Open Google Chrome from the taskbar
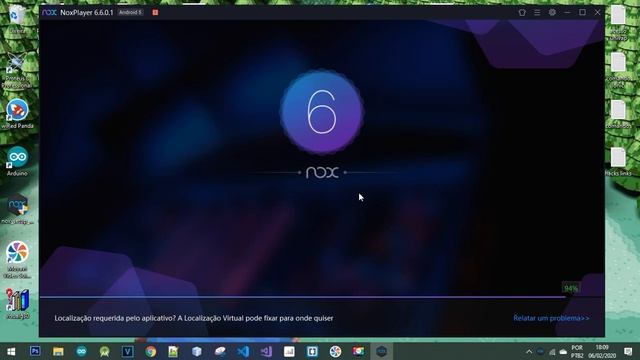Image resolution: width=640 pixels, height=360 pixels. pos(151,351)
